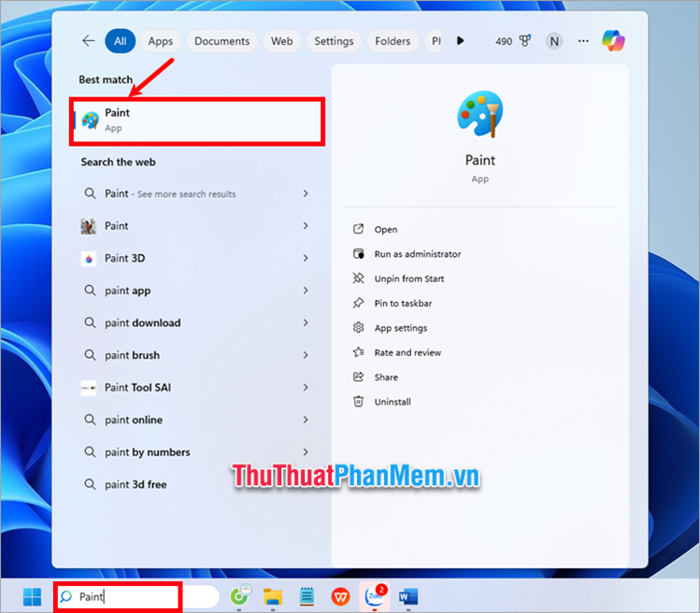This screenshot has height=613, width=700.
Task: Expand the 'paint by numbers' chevron
Action: (306, 452)
